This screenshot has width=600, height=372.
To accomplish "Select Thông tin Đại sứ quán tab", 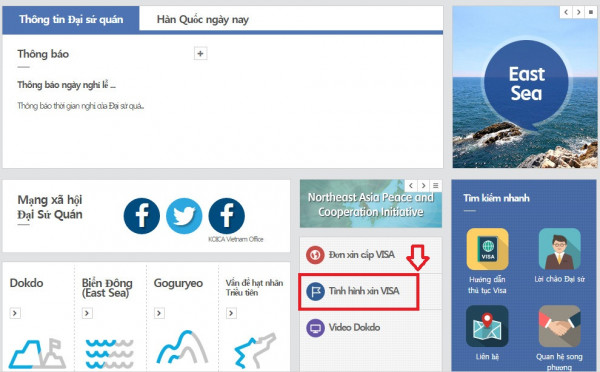I will (71, 20).
